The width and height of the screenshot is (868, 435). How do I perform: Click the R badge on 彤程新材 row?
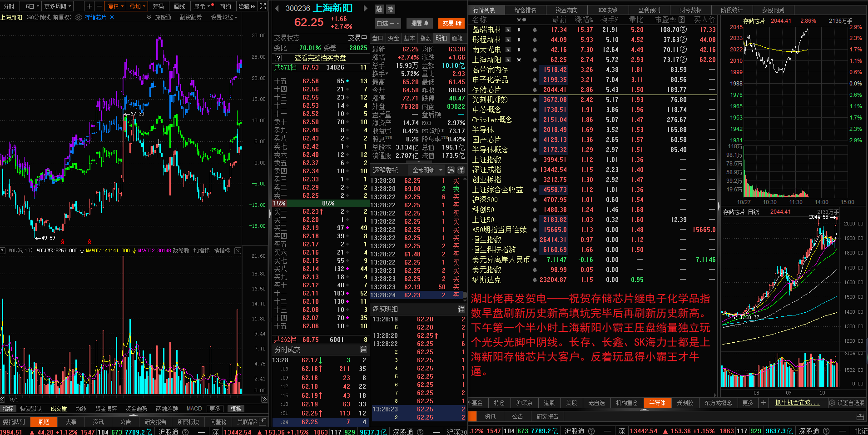pyautogui.click(x=508, y=40)
